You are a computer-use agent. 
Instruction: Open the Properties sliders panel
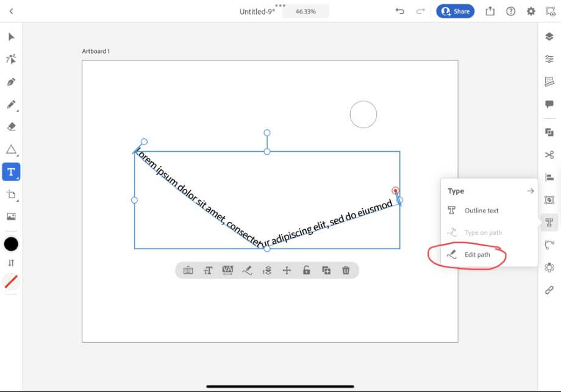coord(549,59)
